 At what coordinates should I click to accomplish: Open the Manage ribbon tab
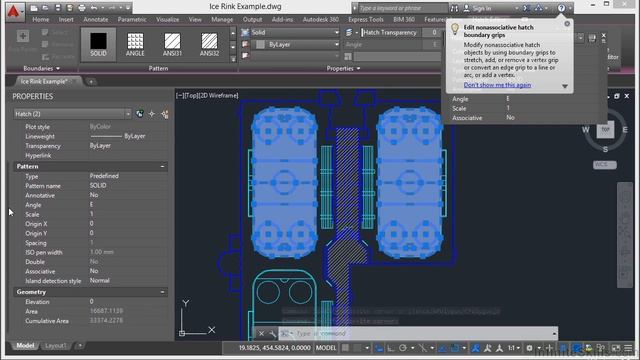(x=222, y=19)
